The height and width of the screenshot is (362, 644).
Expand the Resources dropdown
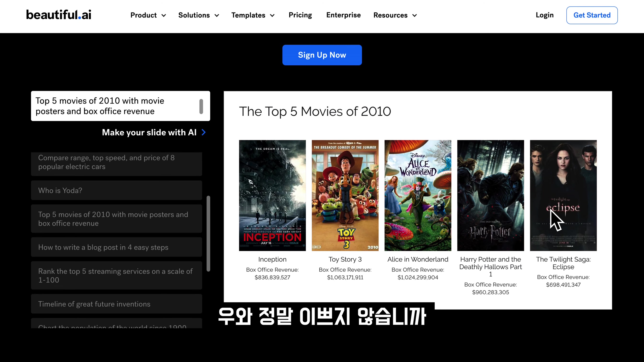coord(395,15)
